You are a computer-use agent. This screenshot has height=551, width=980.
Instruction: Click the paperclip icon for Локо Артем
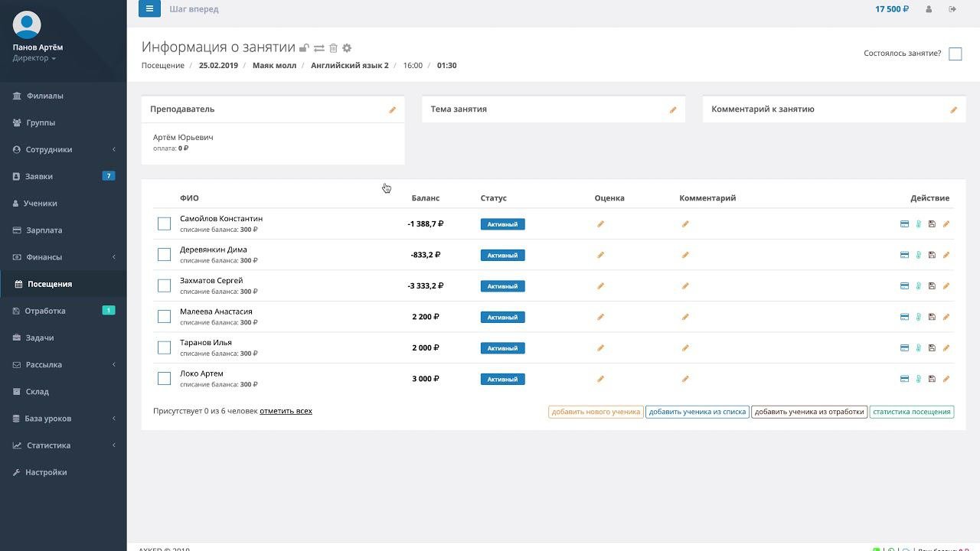point(918,379)
